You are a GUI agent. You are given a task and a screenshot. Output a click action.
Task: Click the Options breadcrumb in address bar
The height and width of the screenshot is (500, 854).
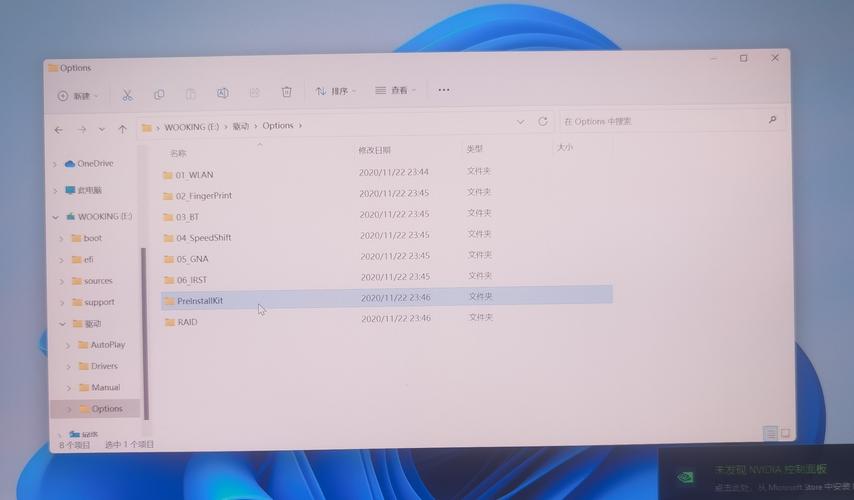[x=278, y=125]
